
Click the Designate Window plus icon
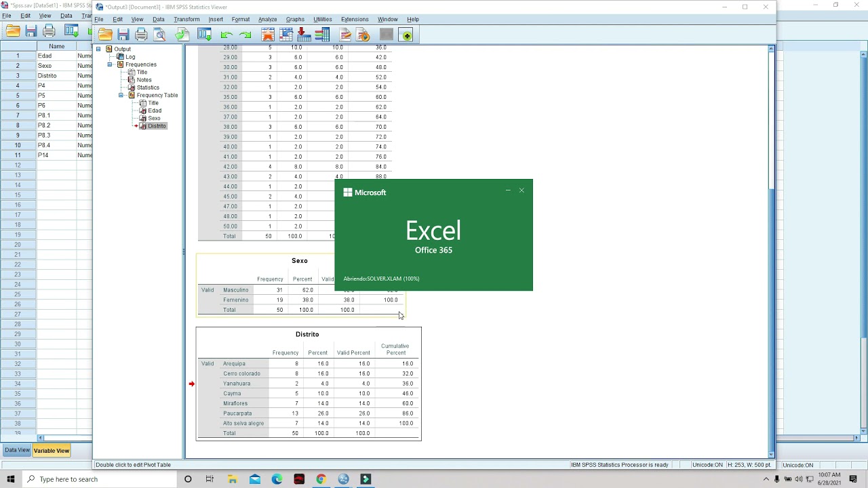(406, 35)
